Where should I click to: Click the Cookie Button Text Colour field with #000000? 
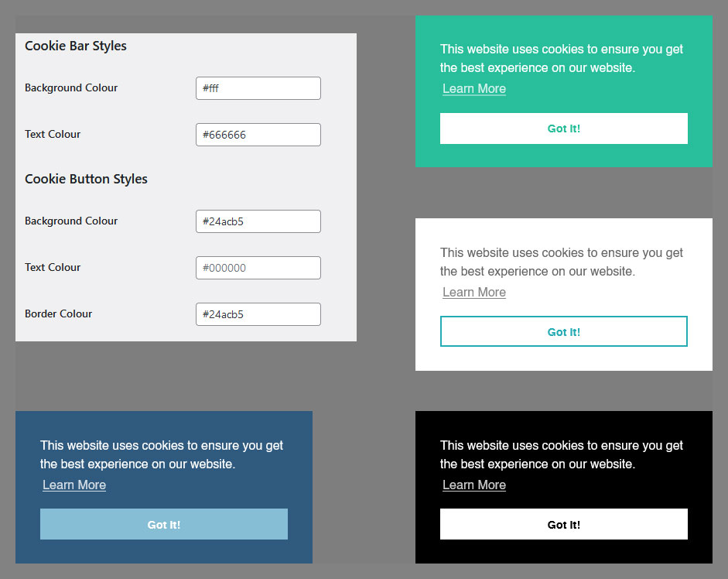click(258, 268)
